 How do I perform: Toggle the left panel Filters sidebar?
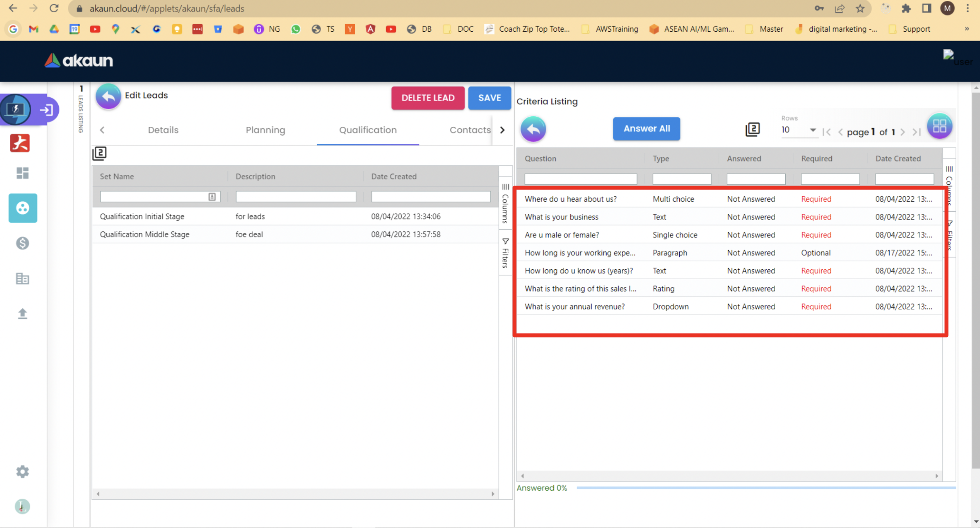pyautogui.click(x=505, y=253)
